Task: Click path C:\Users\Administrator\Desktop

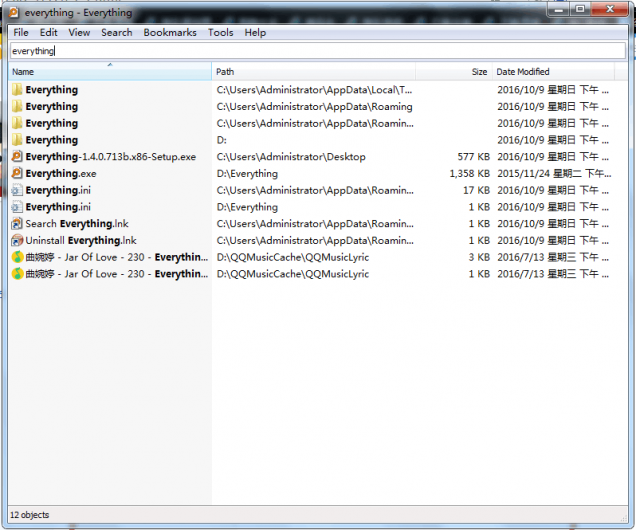Action: pos(291,157)
